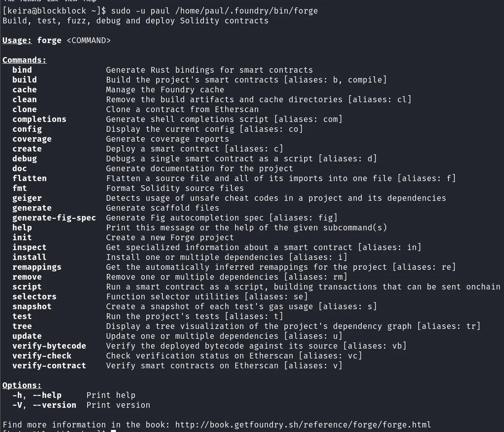Click the terminal cursor at the bottom prompt

click(x=113, y=431)
